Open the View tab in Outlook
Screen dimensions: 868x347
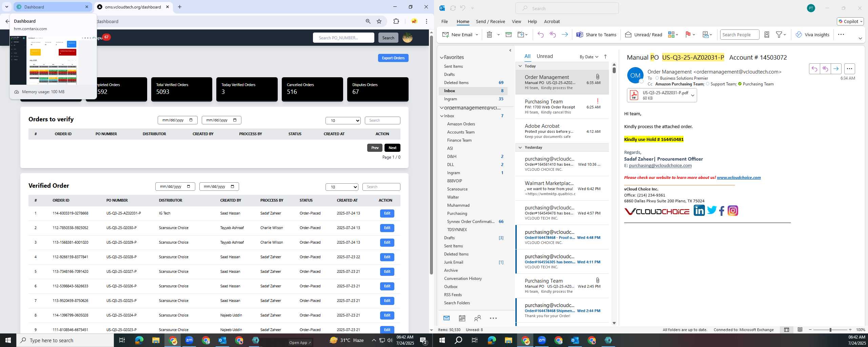pyautogui.click(x=516, y=21)
